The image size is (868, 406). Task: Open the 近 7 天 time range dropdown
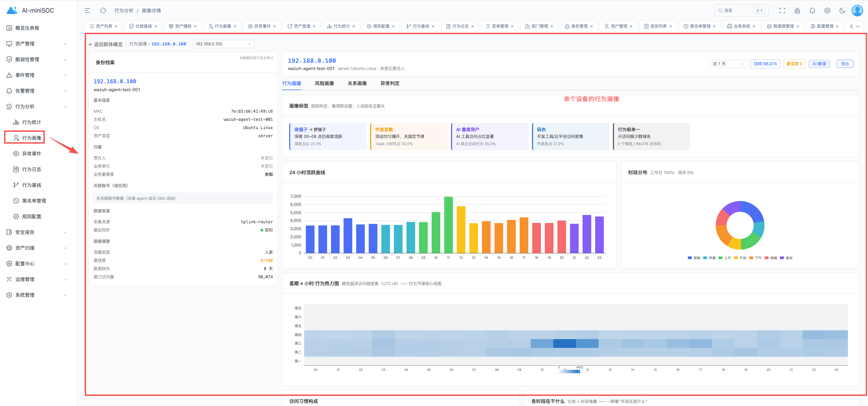[x=729, y=64]
